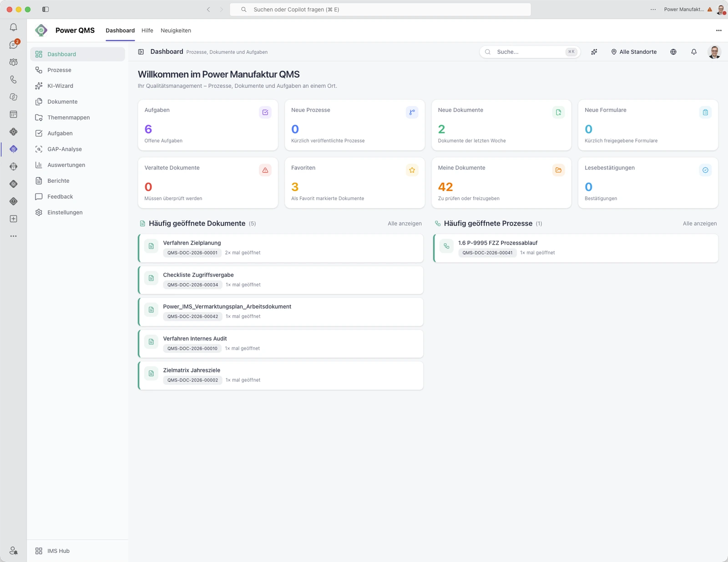Open the Alle Standorte location selector
The height and width of the screenshot is (562, 728).
pyautogui.click(x=634, y=52)
